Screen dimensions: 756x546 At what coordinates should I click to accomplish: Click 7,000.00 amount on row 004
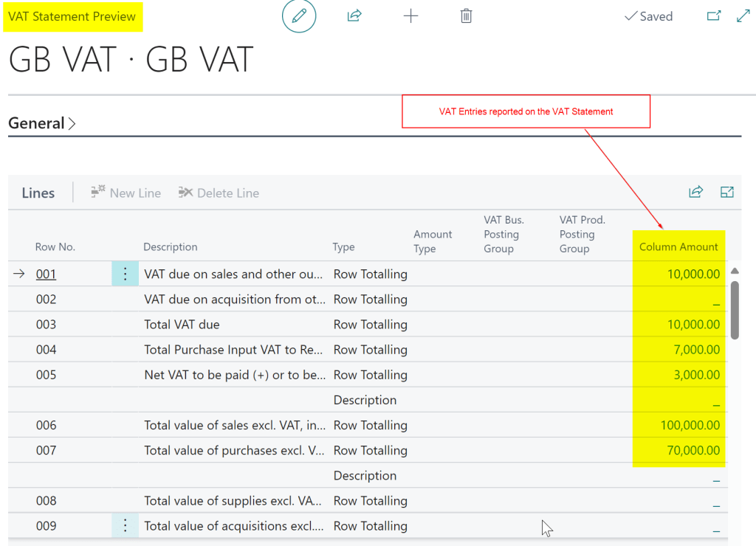coord(696,350)
